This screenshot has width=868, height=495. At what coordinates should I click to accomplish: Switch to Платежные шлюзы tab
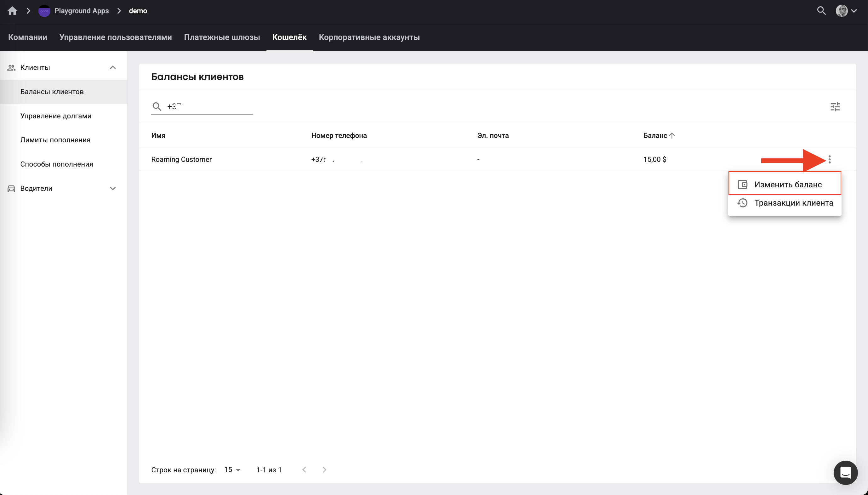click(222, 37)
